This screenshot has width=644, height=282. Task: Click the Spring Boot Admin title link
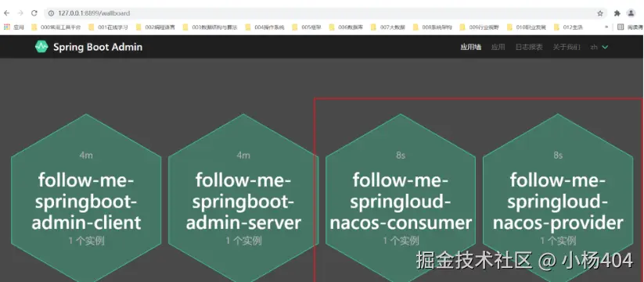point(98,47)
